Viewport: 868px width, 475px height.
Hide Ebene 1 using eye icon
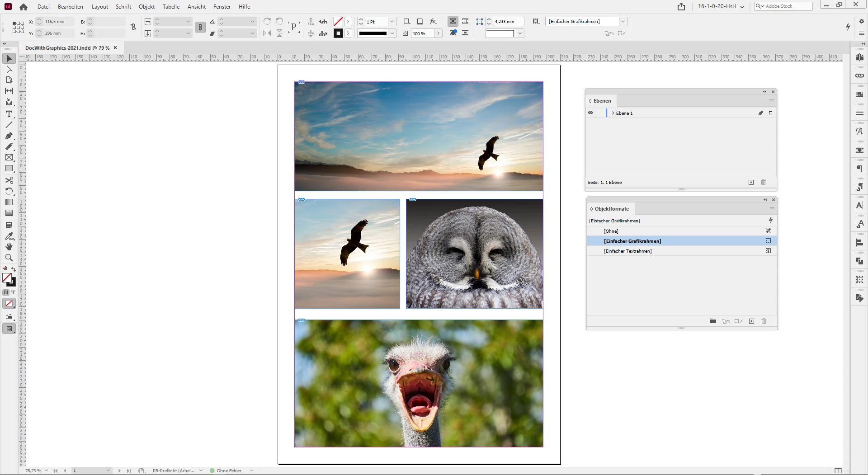point(590,113)
